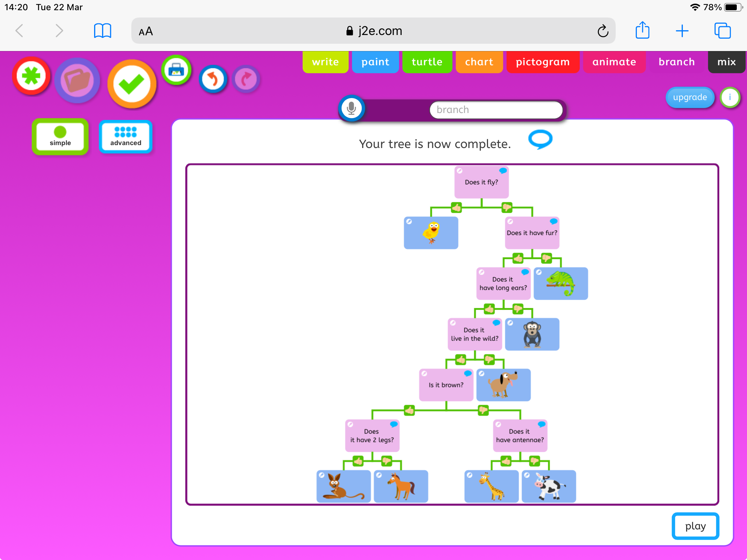The width and height of the screenshot is (747, 560).
Task: Open the pictogram tab
Action: click(x=543, y=62)
